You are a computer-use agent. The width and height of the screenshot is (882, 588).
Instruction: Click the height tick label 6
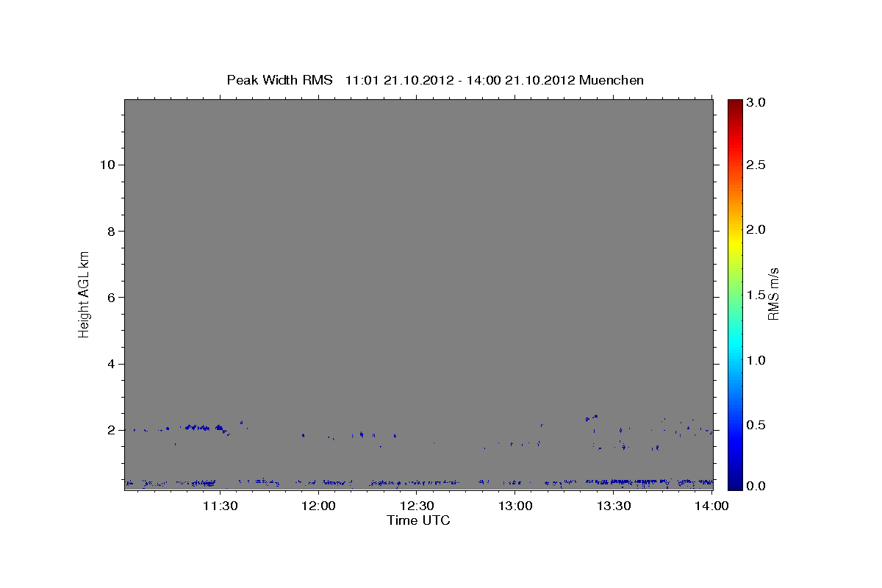point(110,297)
